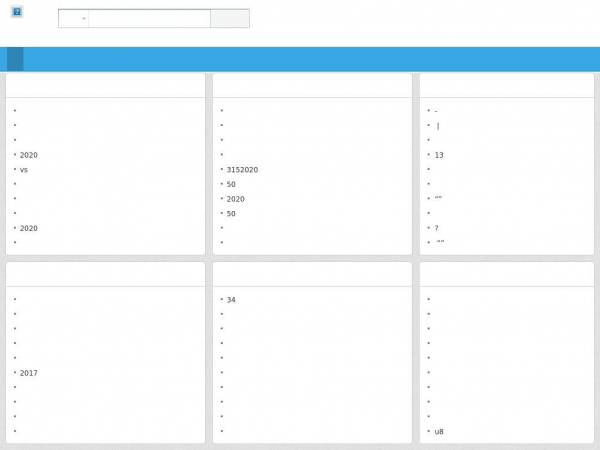Viewport: 600px width, 450px height.
Task: Open the "34" list entry
Action: 231,300
